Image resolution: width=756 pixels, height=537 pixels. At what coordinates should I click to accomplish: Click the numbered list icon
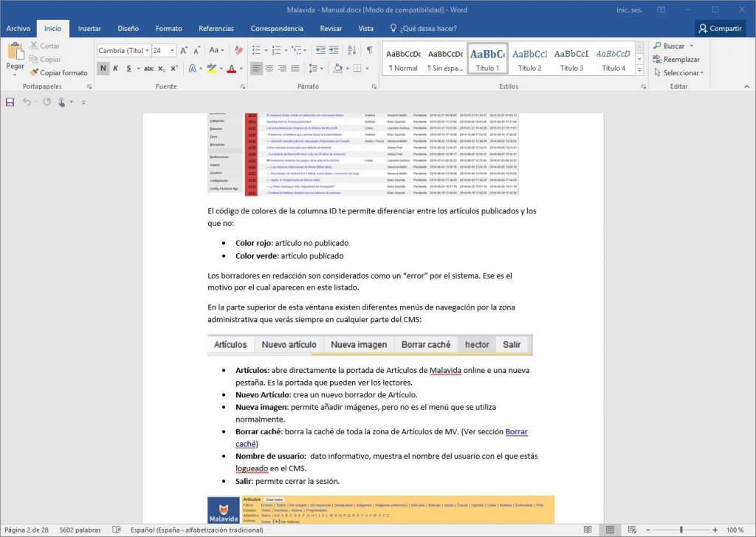pyautogui.click(x=277, y=50)
